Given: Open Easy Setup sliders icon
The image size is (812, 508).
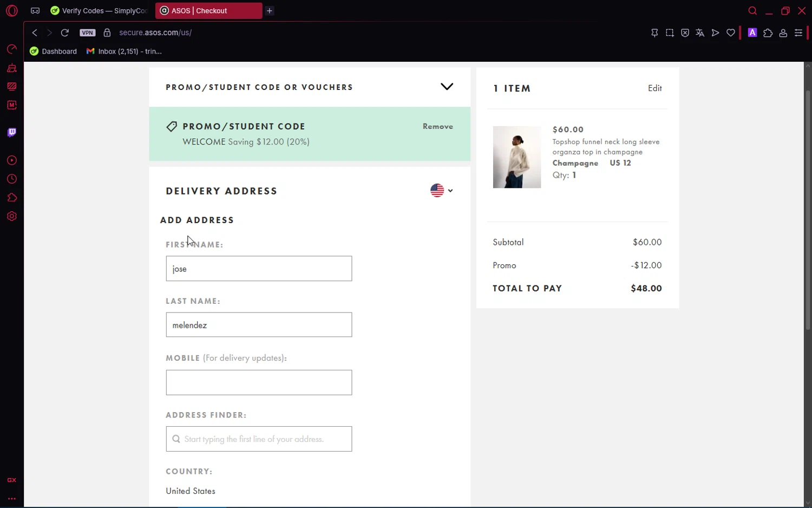Looking at the screenshot, I should tap(798, 33).
